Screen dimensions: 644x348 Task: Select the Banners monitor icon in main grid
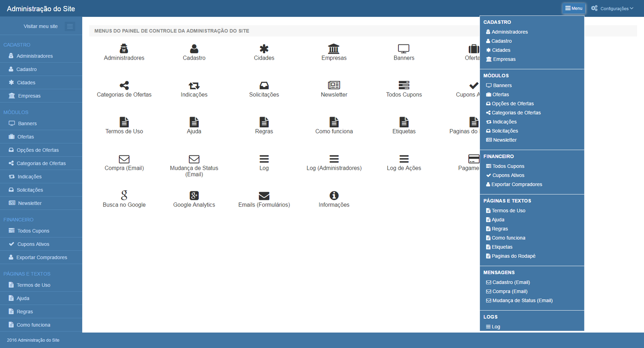click(x=404, y=49)
